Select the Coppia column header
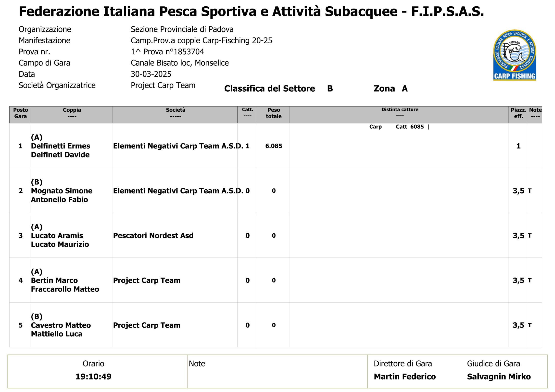The width and height of the screenshot is (555, 392). point(71,115)
